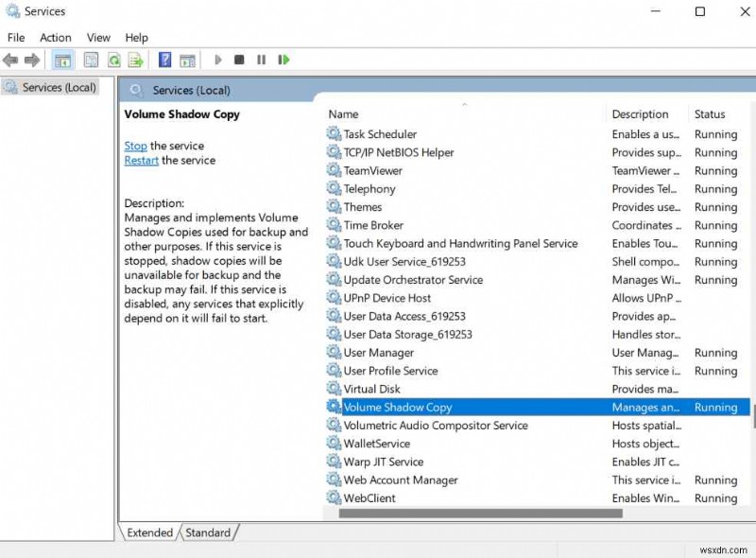Click the Back navigation arrow
This screenshot has height=558, width=756.
pos(9,60)
